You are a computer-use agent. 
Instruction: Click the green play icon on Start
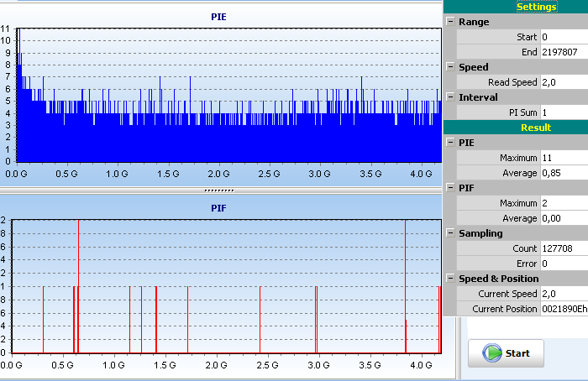tap(492, 353)
